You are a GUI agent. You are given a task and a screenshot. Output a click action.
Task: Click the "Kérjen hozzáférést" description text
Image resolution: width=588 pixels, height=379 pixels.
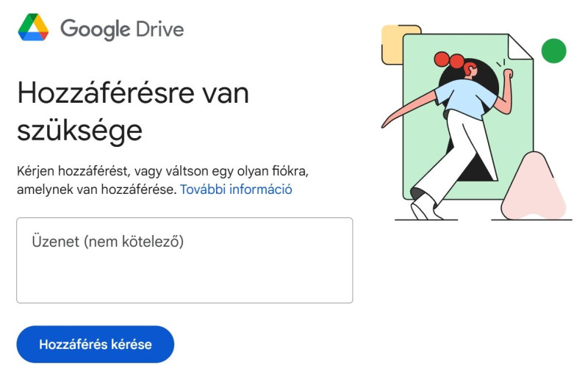pos(72,171)
